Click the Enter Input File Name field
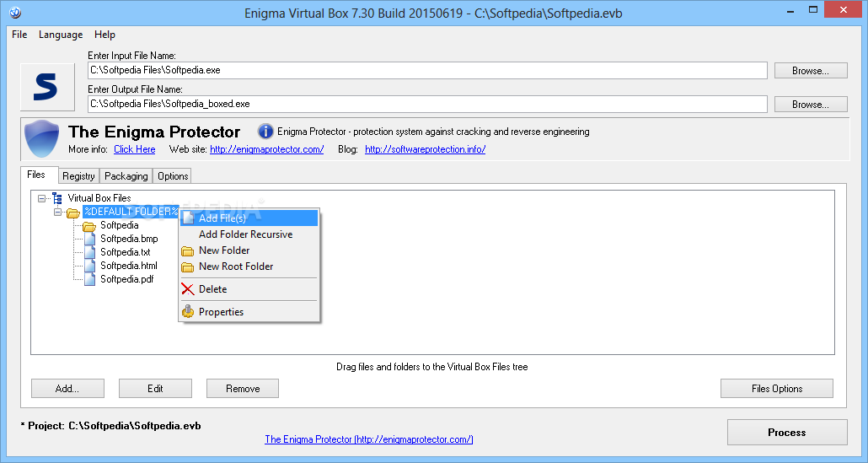The width and height of the screenshot is (868, 463). coord(427,70)
